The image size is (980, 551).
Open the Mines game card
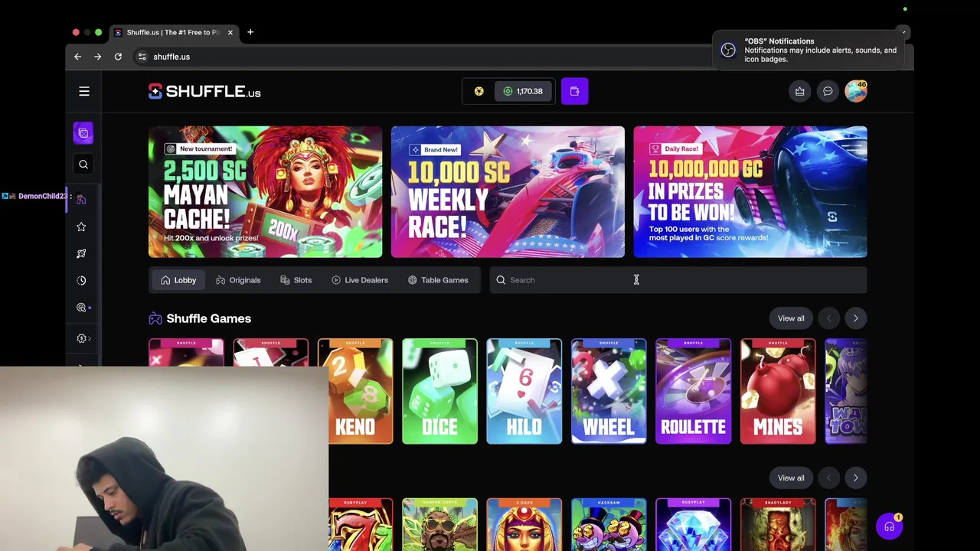click(x=778, y=391)
